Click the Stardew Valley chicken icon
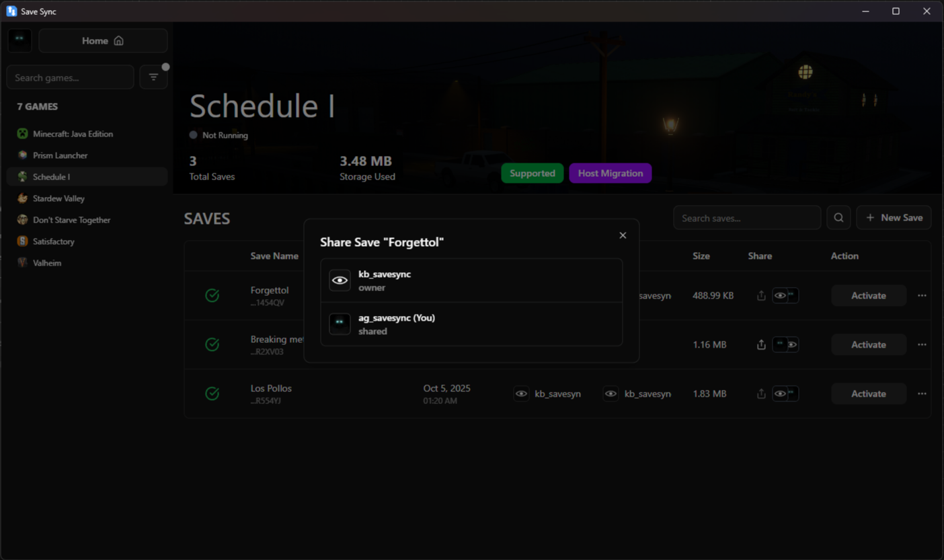The width and height of the screenshot is (944, 560). (22, 198)
